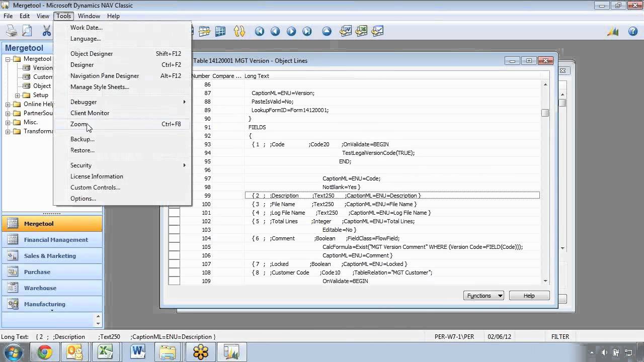Open Excel from the taskbar
Screen dimensions: 644x362
pos(106,352)
